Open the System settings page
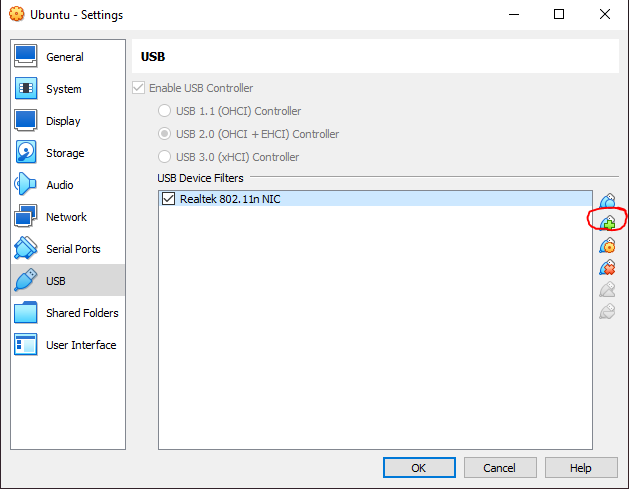The width and height of the screenshot is (629, 489). point(68,88)
